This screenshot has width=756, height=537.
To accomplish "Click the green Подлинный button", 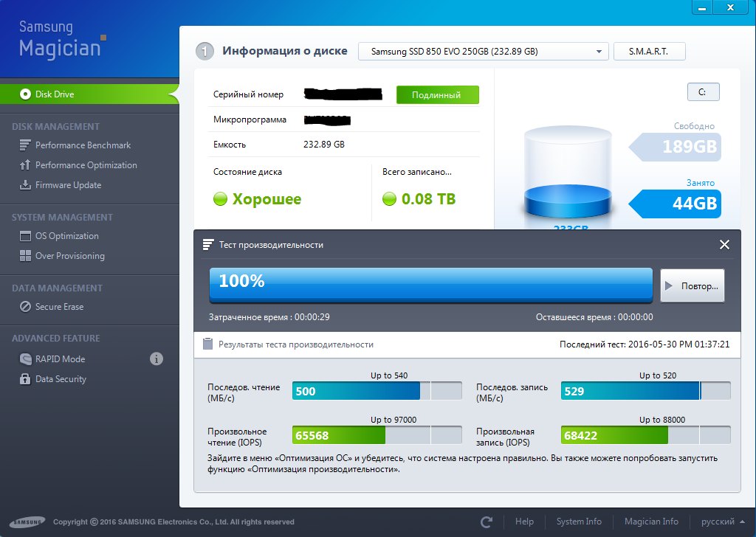I will point(437,95).
